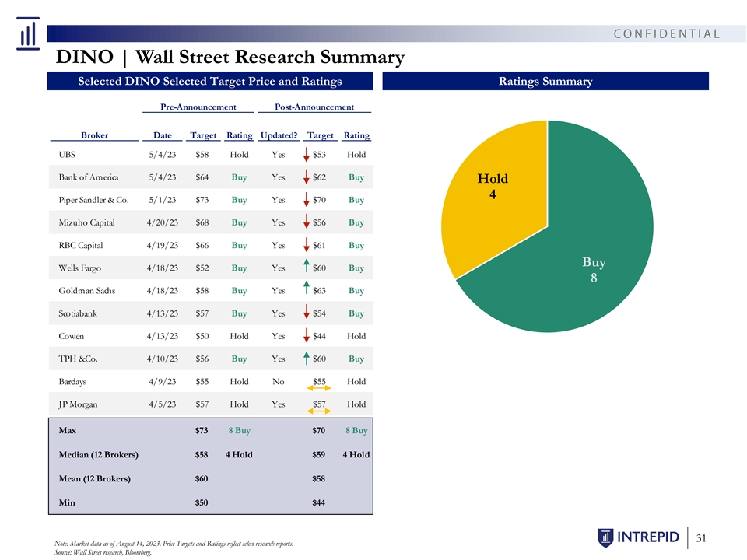
Task: Click the 'Selected DINO Selected Target Price and Ratings' banner
Action: point(209,81)
